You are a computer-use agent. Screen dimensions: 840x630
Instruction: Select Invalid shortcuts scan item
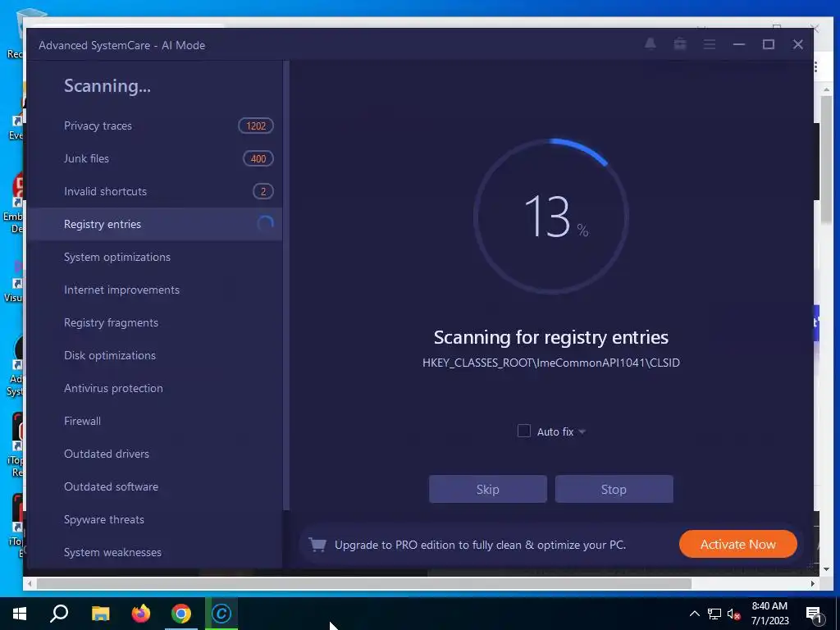[x=154, y=191]
